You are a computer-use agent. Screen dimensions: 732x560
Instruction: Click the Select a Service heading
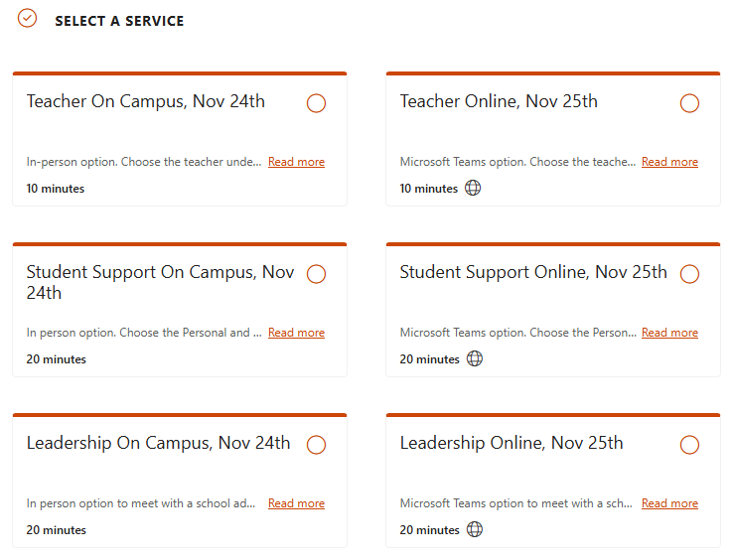pyautogui.click(x=119, y=21)
